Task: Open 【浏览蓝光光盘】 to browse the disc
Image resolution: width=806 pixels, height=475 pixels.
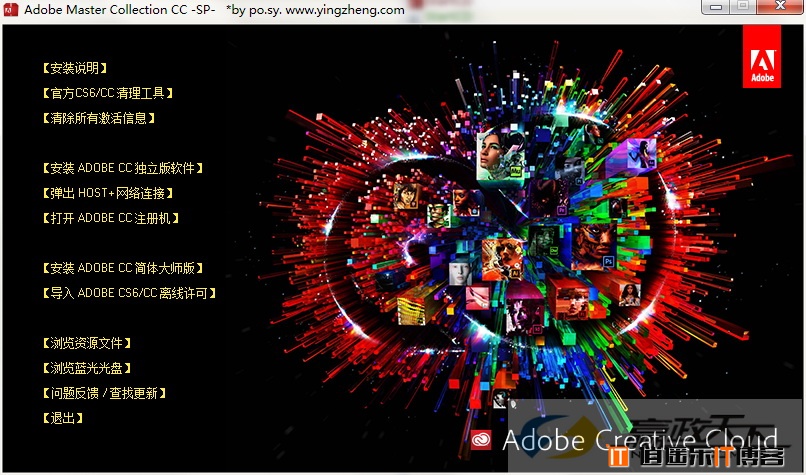Action: (86, 368)
